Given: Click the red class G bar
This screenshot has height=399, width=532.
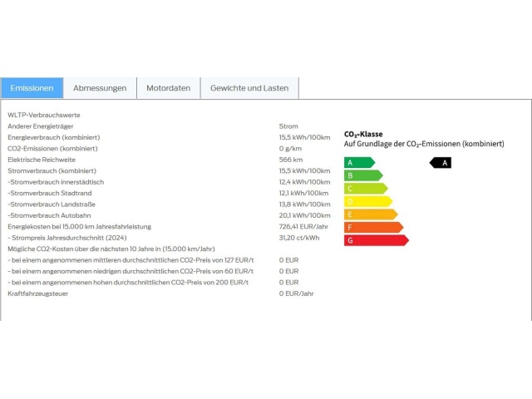Looking at the screenshot, I should tap(376, 240).
